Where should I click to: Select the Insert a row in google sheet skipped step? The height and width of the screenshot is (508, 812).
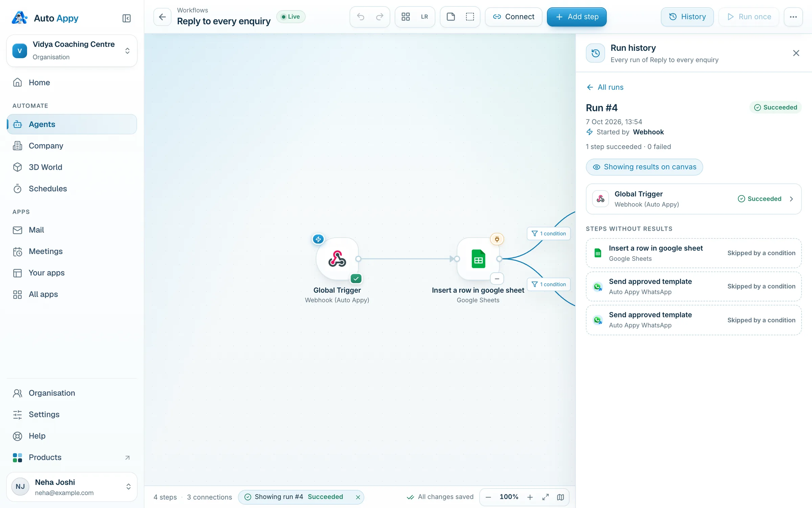pos(694,253)
